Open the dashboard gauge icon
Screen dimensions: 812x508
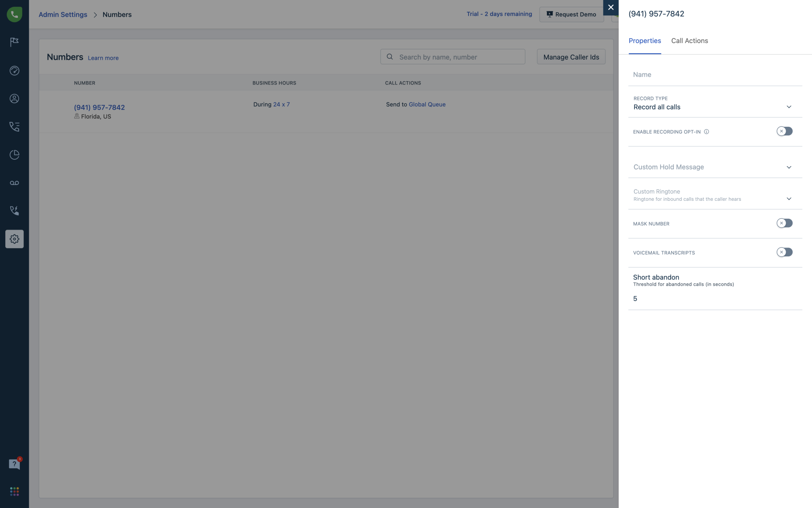coord(14,70)
